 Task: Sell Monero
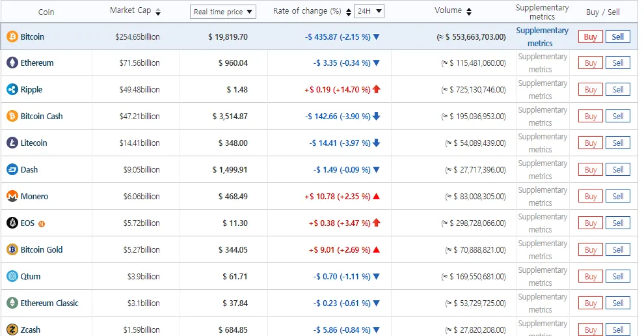[x=618, y=197]
